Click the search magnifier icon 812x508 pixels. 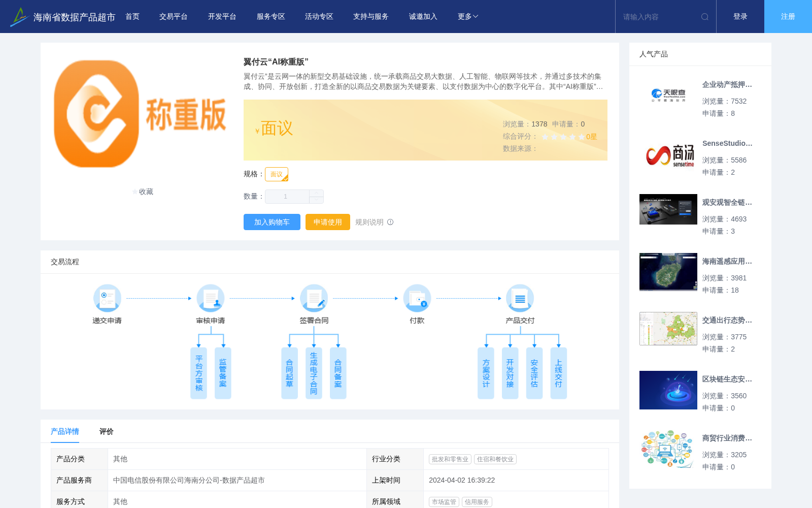[x=705, y=17]
